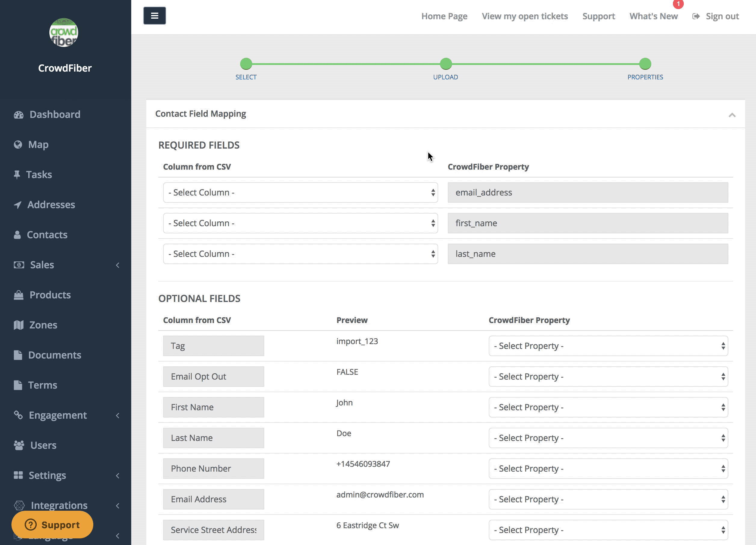This screenshot has width=756, height=545.
Task: Click the hamburger menu toggle button
Action: click(x=154, y=16)
